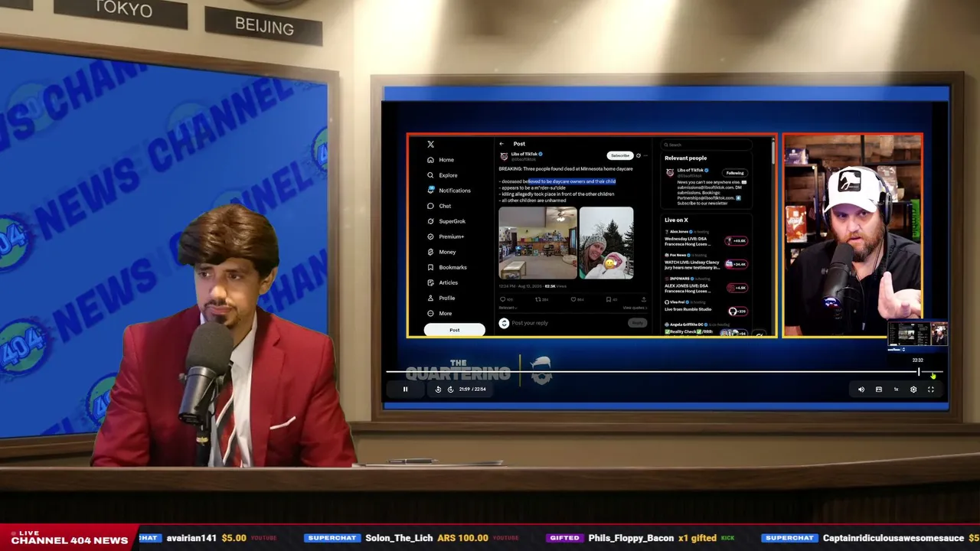This screenshot has height=551, width=980.
Task: Click the listener badge on the Viva Frei broadcast
Action: pyautogui.click(x=737, y=311)
